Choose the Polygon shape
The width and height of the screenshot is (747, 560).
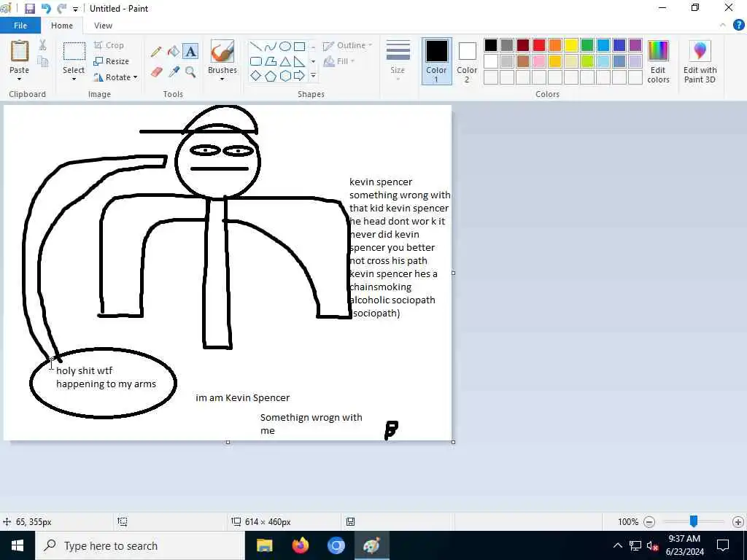click(271, 61)
